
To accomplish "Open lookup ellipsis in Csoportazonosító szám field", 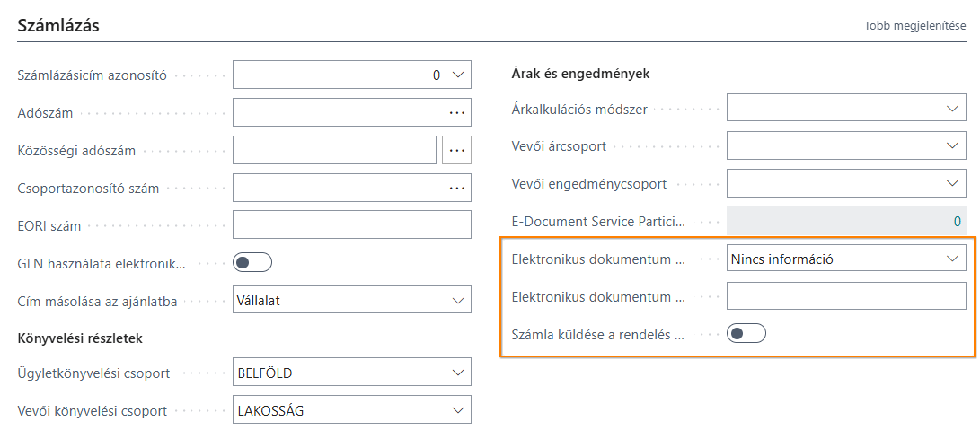I will (x=457, y=189).
